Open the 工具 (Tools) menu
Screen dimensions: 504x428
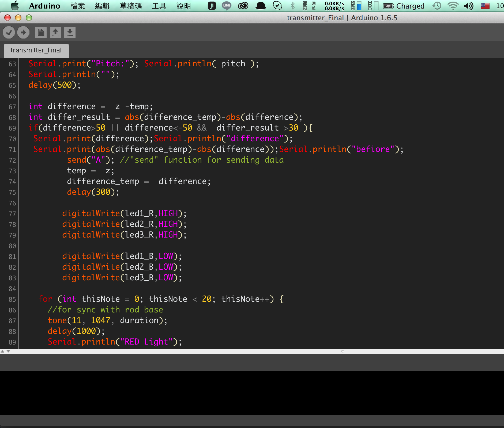pos(159,6)
